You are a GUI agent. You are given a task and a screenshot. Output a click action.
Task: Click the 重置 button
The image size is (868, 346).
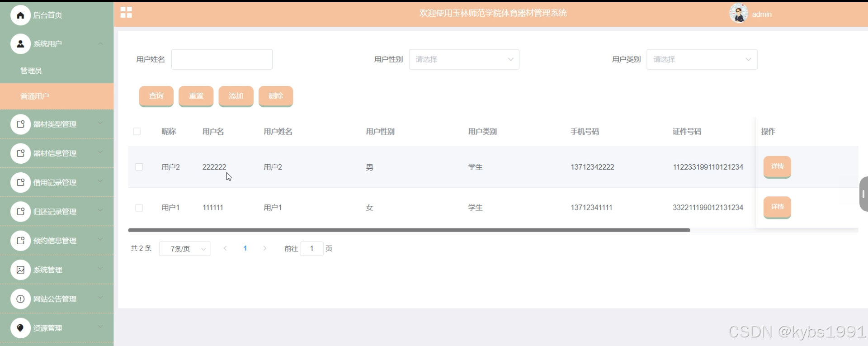pos(196,96)
